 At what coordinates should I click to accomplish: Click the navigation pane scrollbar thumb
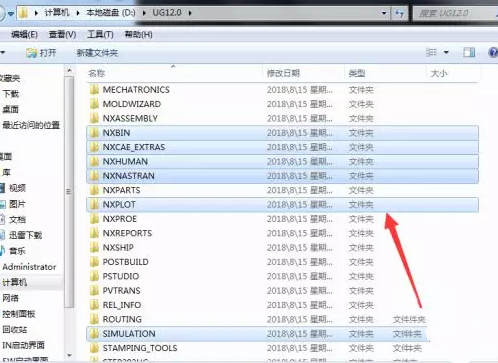(x=69, y=192)
